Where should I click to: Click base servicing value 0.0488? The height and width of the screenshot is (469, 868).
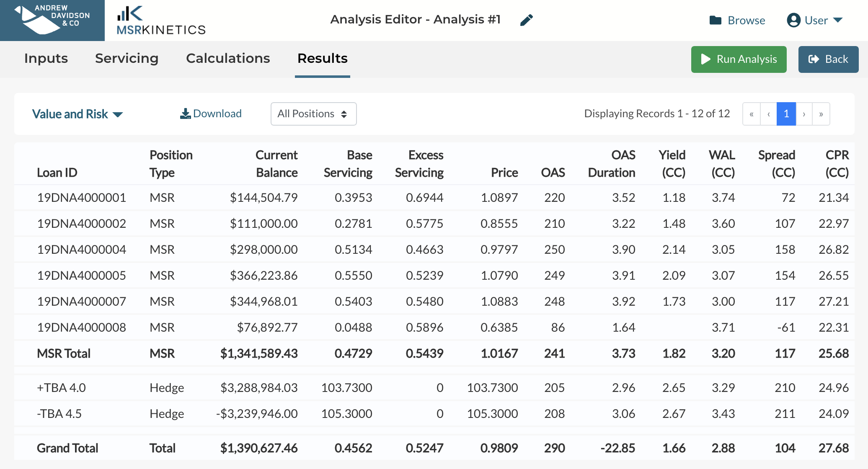pos(353,327)
